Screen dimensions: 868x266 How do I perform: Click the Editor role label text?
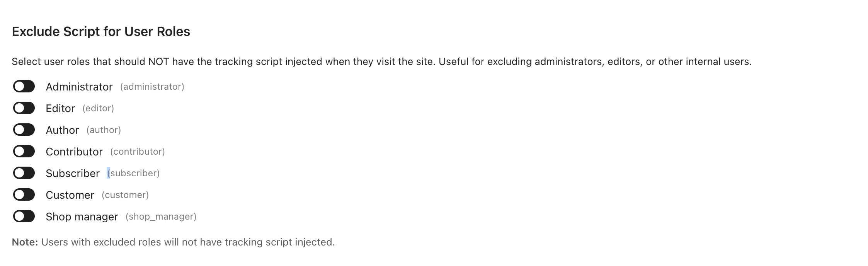60,108
